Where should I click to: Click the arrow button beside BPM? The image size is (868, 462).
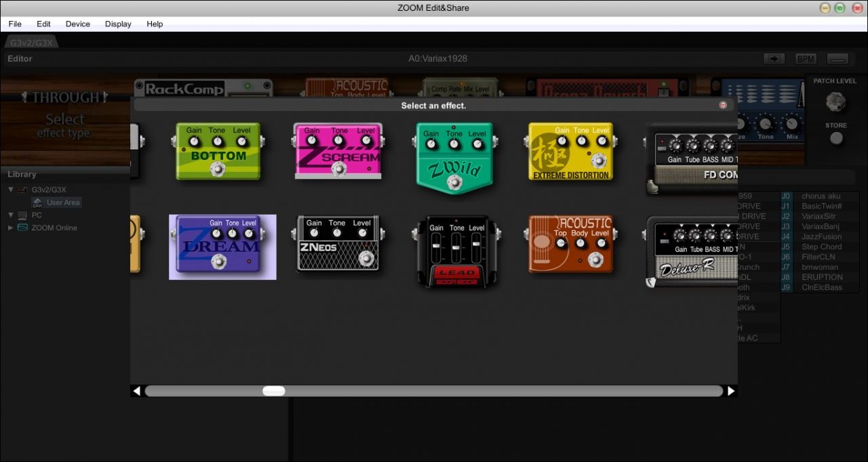click(774, 59)
